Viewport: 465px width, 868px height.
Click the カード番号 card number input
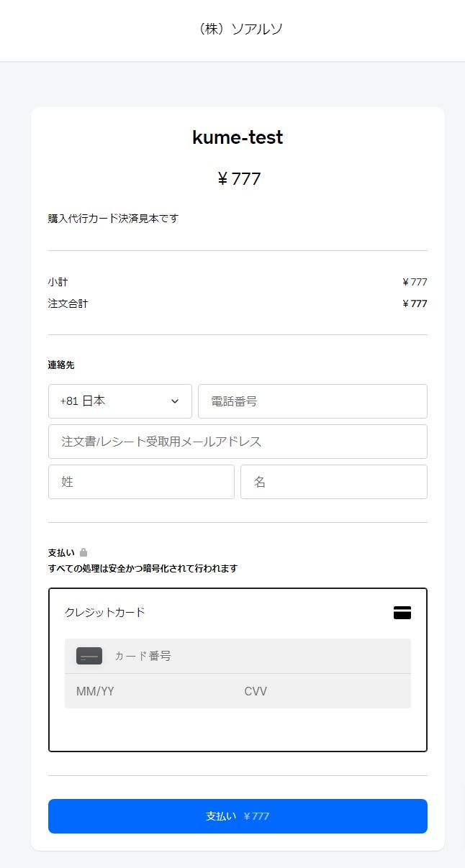pyautogui.click(x=259, y=656)
